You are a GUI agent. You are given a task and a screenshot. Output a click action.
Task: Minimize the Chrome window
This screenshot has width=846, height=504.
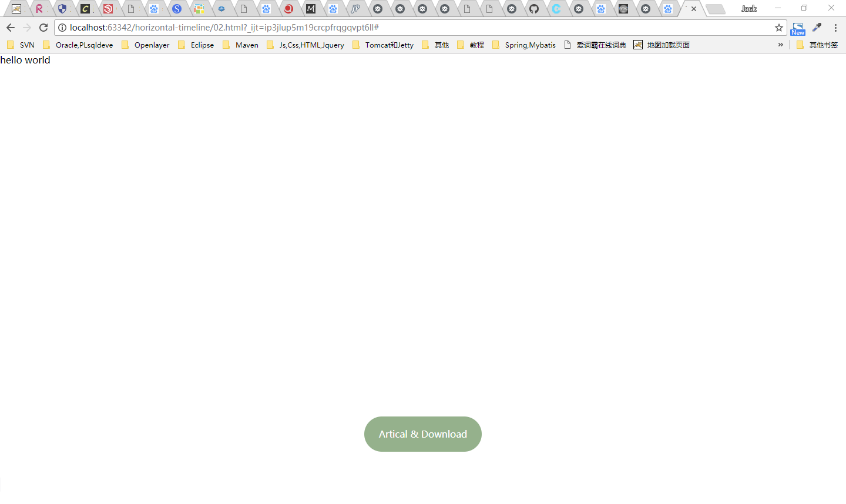click(x=778, y=8)
